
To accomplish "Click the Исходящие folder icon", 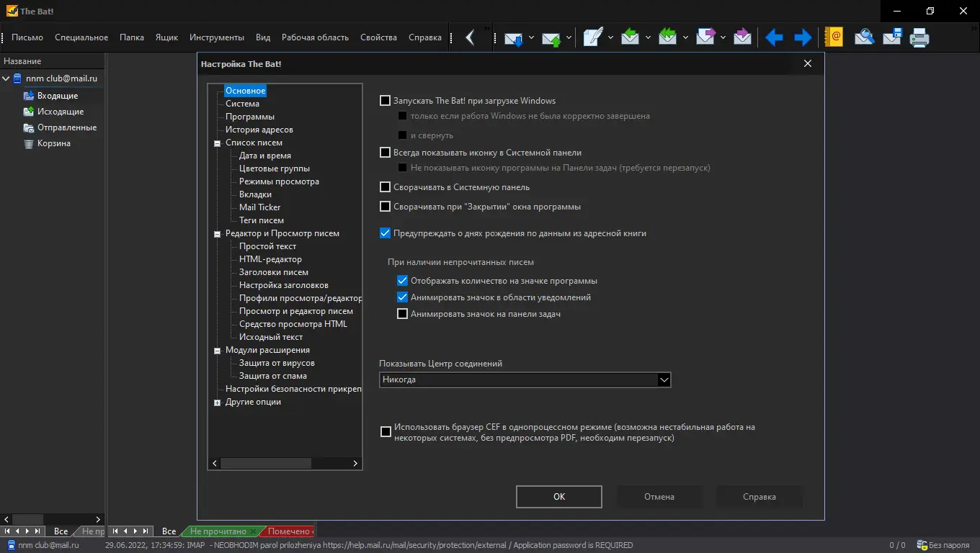I will (x=29, y=112).
